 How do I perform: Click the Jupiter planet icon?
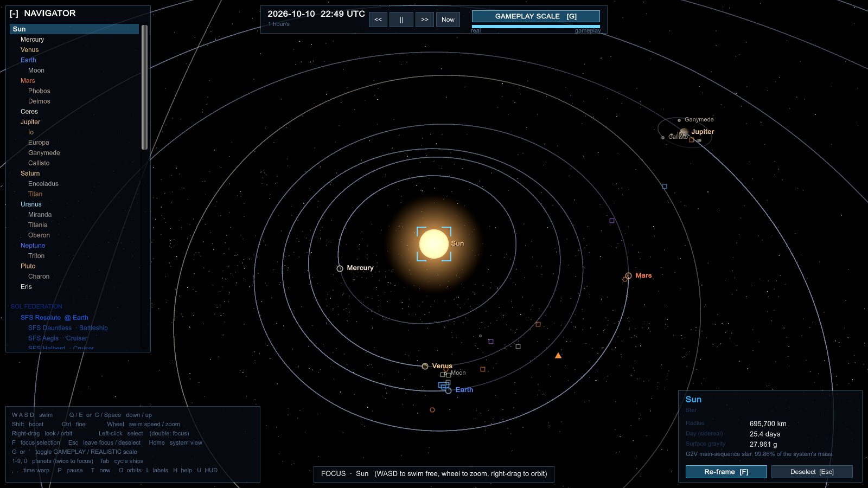684,132
